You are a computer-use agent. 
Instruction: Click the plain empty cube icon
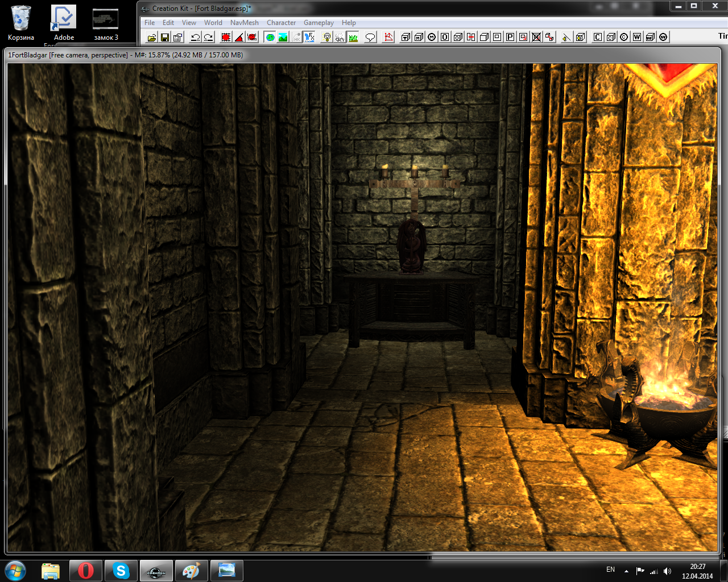pos(484,37)
